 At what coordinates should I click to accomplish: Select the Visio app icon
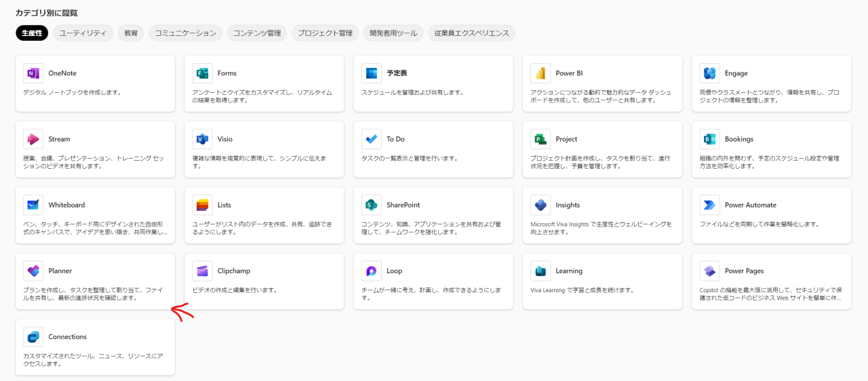pos(202,139)
